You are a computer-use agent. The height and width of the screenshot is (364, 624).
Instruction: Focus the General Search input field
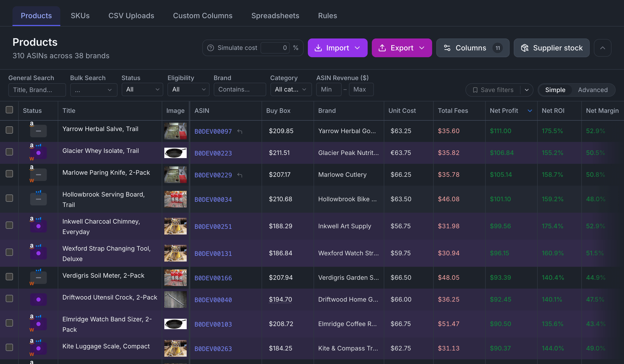pos(37,90)
